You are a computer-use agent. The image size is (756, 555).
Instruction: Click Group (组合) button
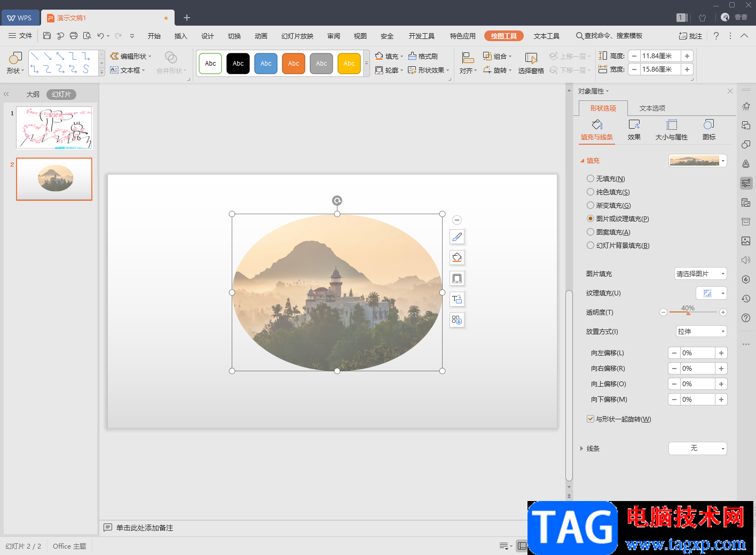pyautogui.click(x=498, y=56)
